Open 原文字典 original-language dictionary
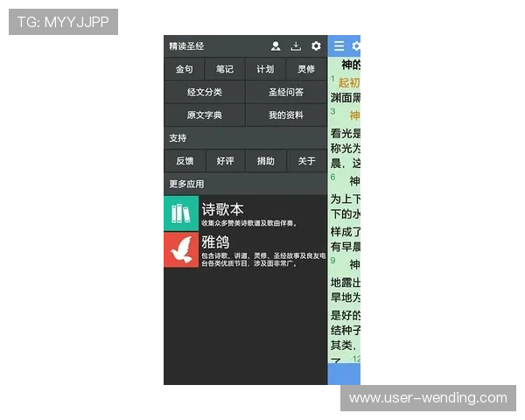The width and height of the screenshot is (525, 420). pyautogui.click(x=204, y=115)
